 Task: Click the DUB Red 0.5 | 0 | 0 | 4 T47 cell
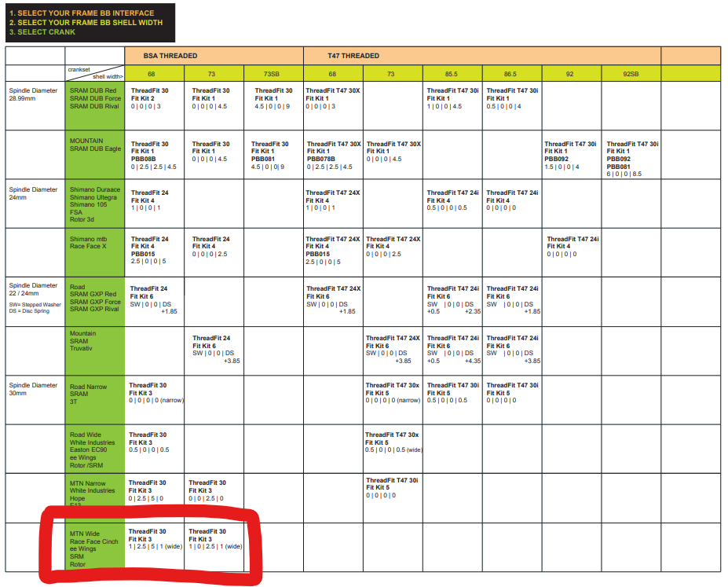(512, 106)
